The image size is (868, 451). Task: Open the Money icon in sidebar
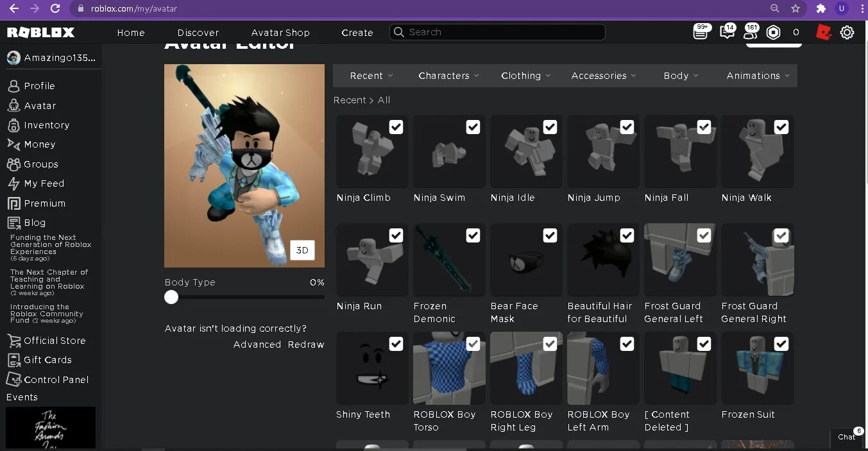(x=13, y=144)
